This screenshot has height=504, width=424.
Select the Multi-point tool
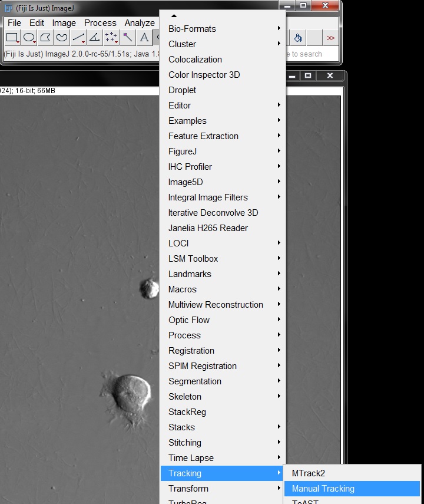coord(111,38)
